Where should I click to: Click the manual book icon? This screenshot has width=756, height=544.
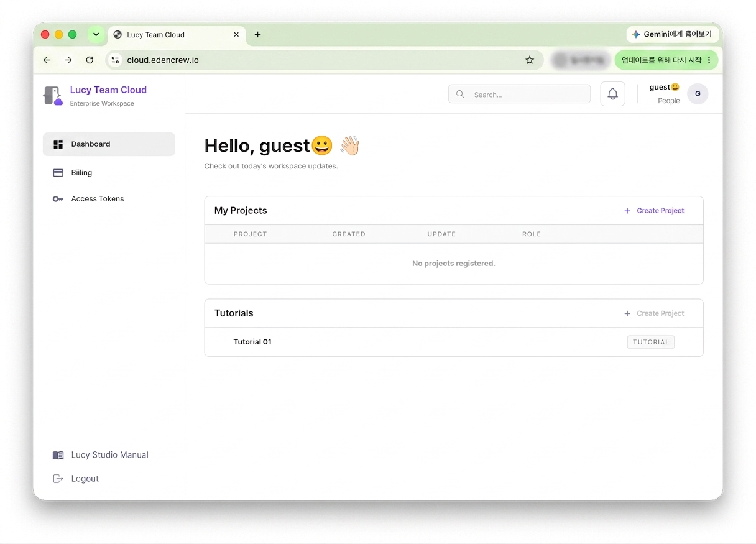click(x=58, y=455)
